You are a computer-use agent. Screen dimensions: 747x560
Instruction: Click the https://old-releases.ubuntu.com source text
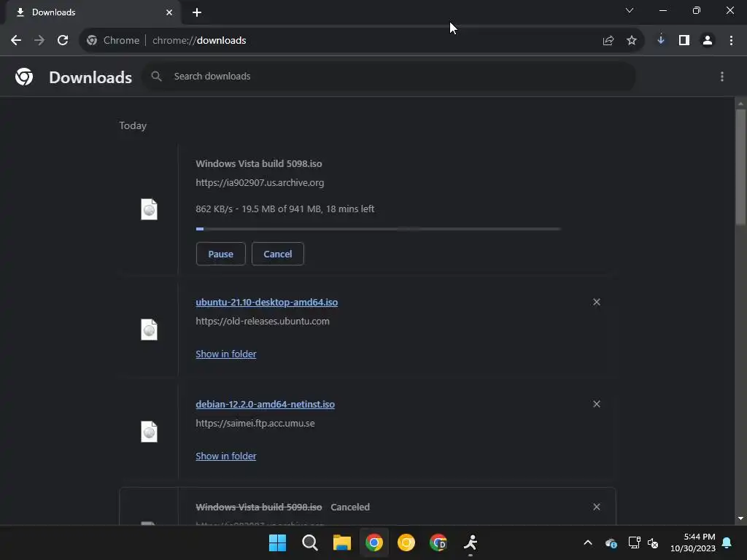(x=263, y=322)
